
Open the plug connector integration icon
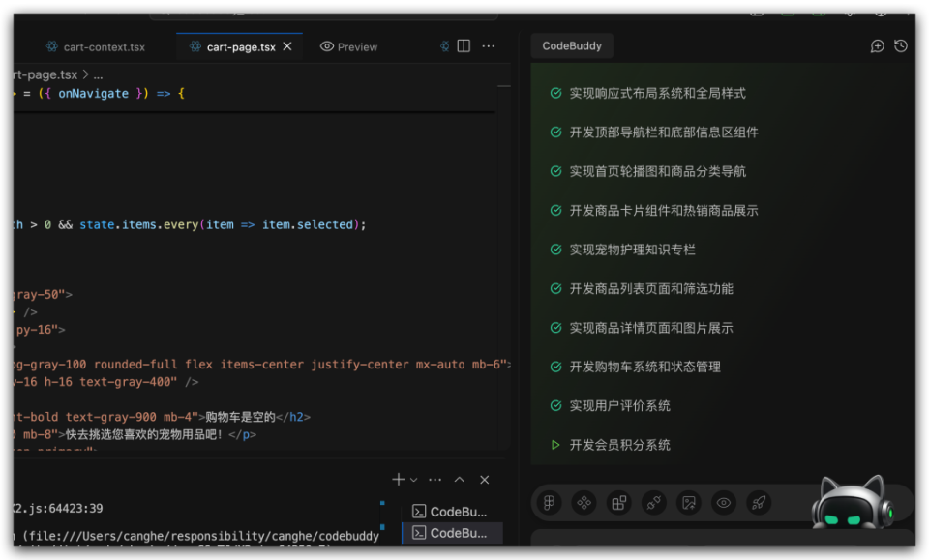(654, 503)
